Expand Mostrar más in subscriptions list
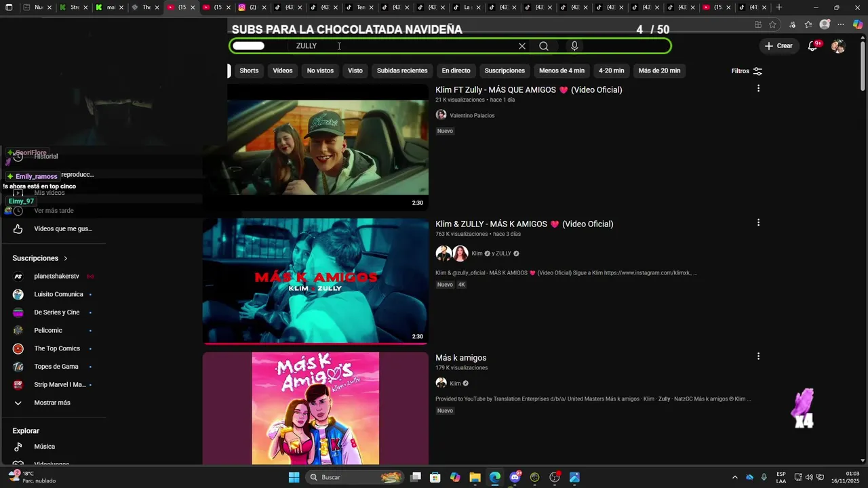868x488 pixels. (52, 403)
